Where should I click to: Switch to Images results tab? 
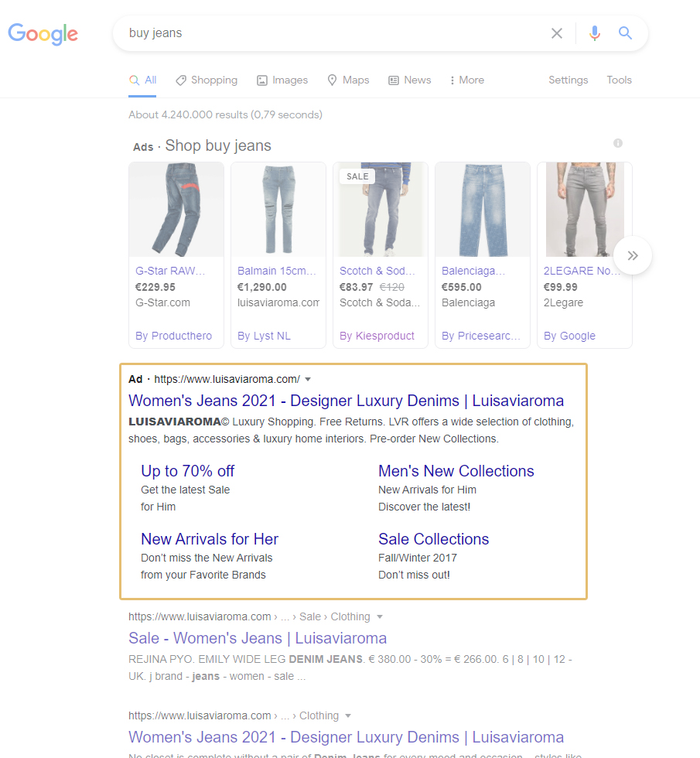pyautogui.click(x=282, y=80)
